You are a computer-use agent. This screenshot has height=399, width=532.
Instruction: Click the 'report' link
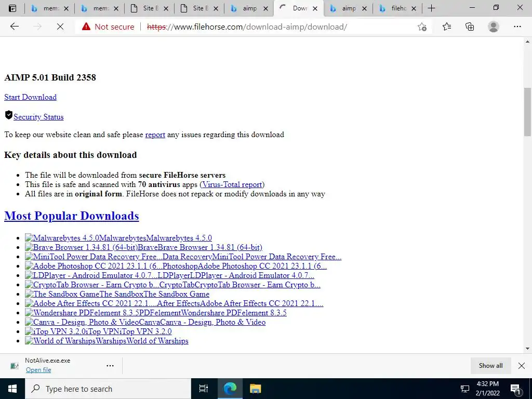tap(155, 135)
